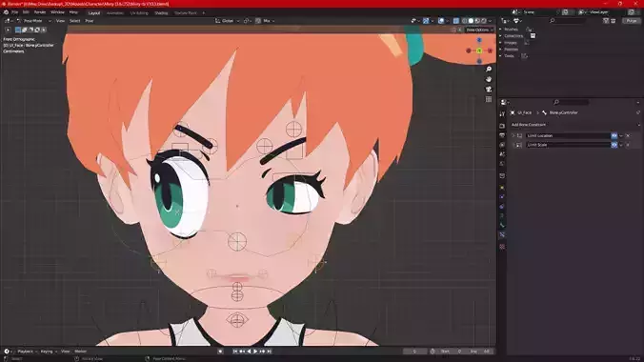
Task: Toggle the auto keying record button
Action: (221, 352)
